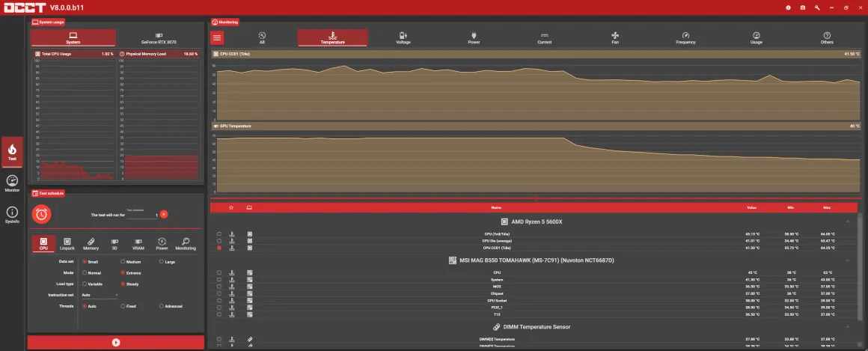This screenshot has height=351, width=868.
Task: Click graph icon for Chipset row
Action: tap(232, 293)
